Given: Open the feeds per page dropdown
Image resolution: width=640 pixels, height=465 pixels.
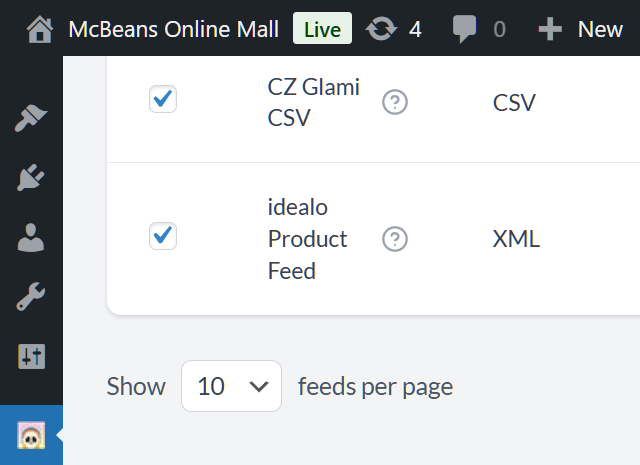Looking at the screenshot, I should 231,386.
